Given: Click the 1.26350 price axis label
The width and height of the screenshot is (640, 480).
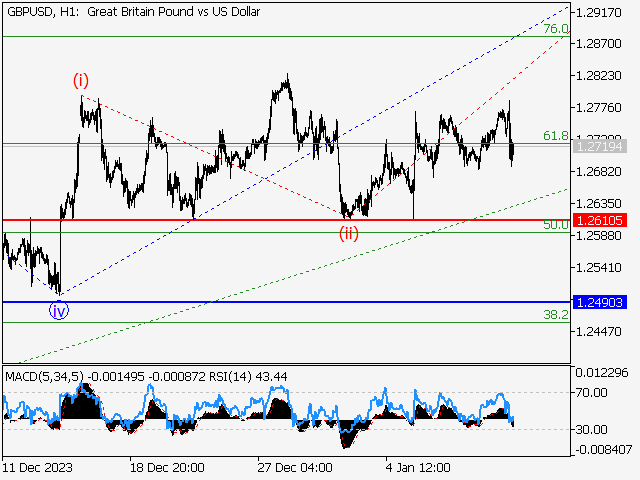Looking at the screenshot, I should click(x=598, y=203).
